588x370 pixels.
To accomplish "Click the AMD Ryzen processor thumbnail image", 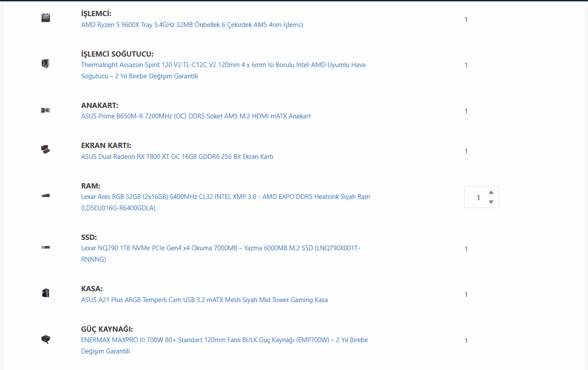I will coord(46,18).
